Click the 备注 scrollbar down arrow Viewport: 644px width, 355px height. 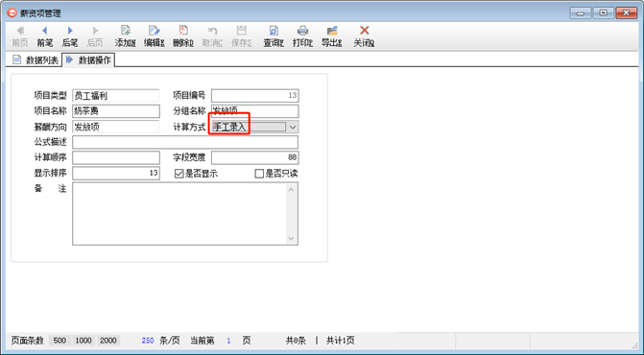coord(291,239)
